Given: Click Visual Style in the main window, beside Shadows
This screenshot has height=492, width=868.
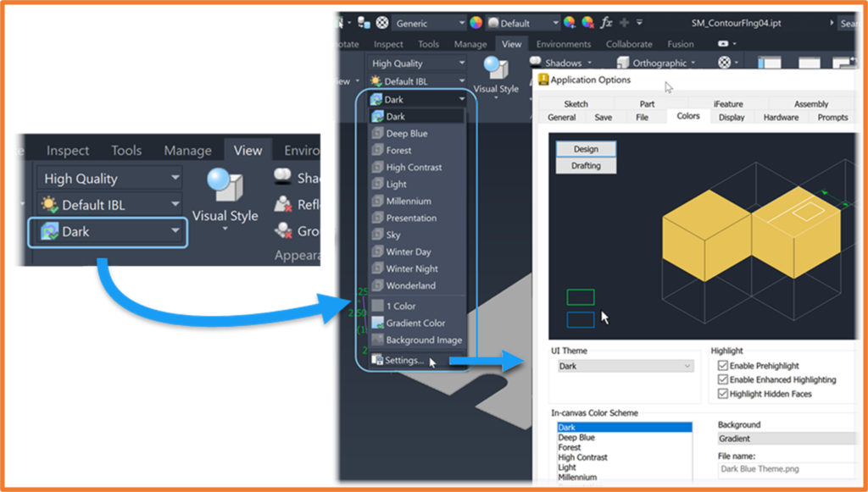Looking at the screenshot, I should click(x=496, y=75).
